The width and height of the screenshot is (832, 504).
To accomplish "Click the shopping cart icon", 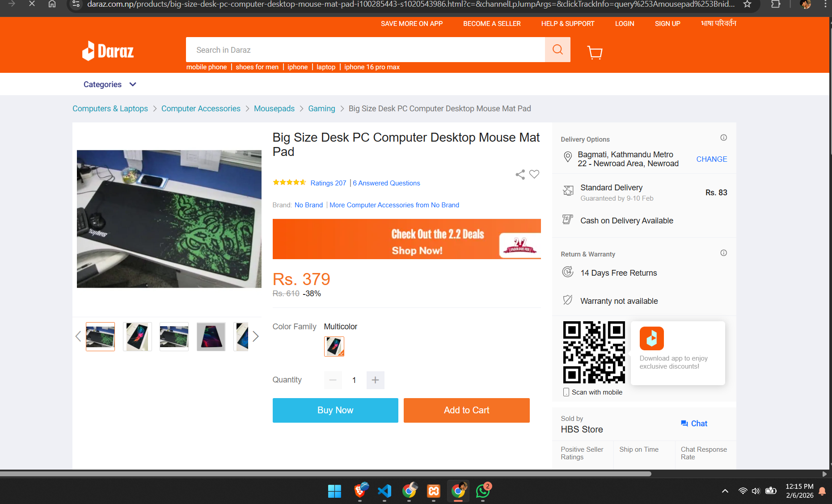I will click(x=595, y=52).
